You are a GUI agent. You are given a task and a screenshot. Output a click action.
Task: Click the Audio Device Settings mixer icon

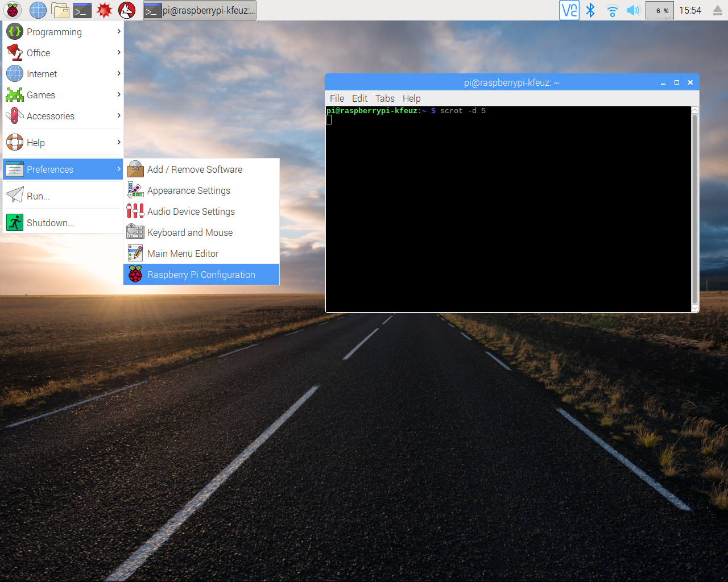(x=135, y=211)
